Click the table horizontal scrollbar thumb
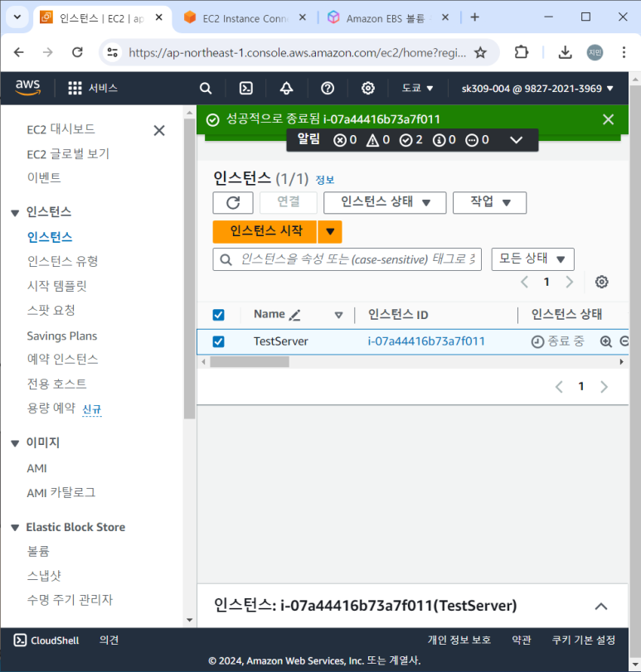 pyautogui.click(x=250, y=362)
